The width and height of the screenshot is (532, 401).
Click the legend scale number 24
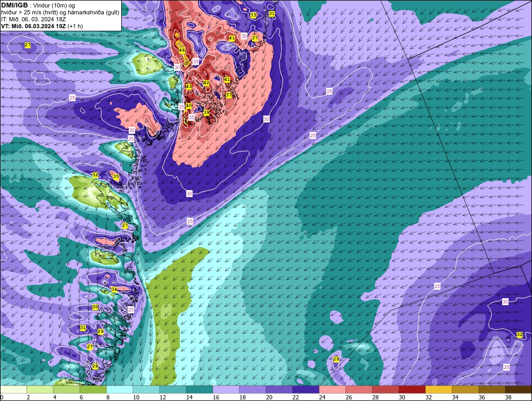pos(322,397)
